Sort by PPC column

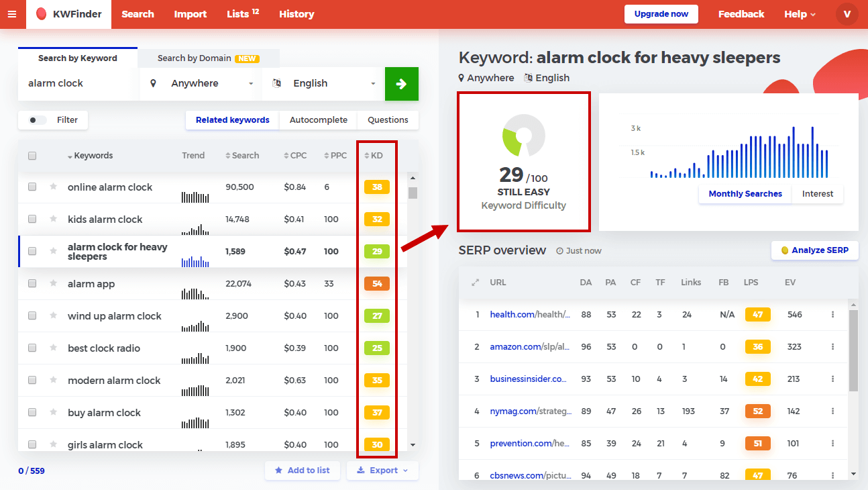pos(335,156)
